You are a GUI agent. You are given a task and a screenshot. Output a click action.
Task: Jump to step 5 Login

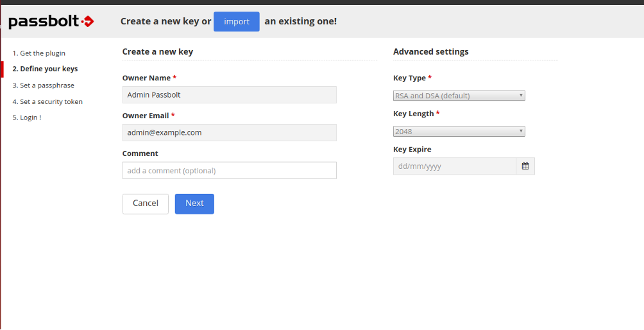click(x=27, y=117)
